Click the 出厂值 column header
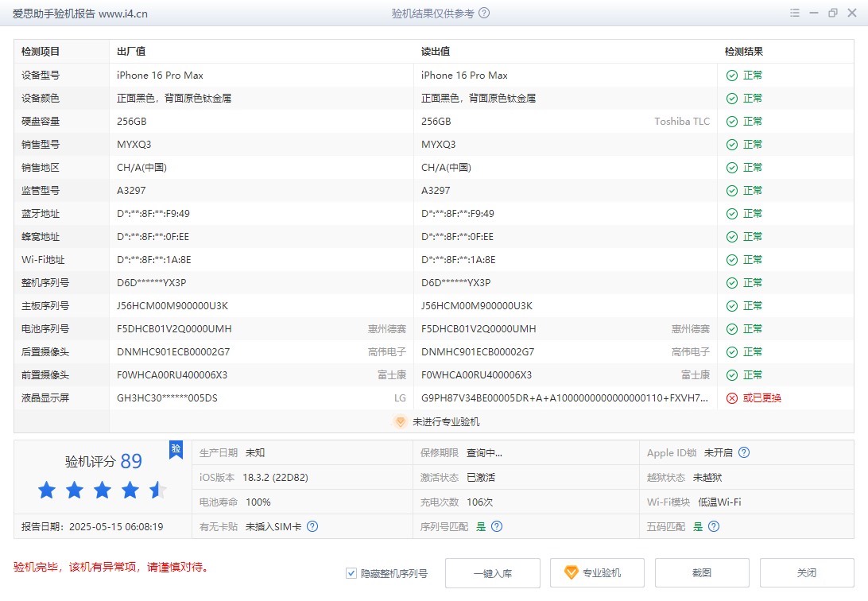This screenshot has width=868, height=601. [131, 52]
